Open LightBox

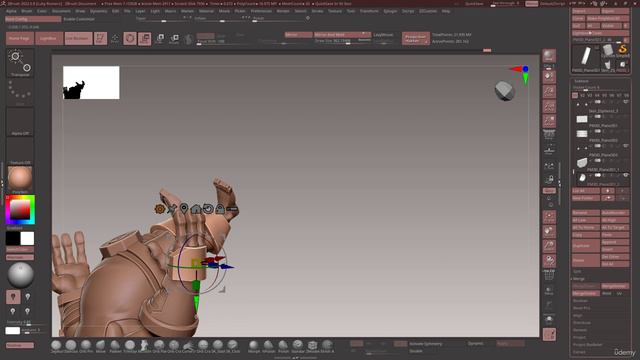coord(49,38)
